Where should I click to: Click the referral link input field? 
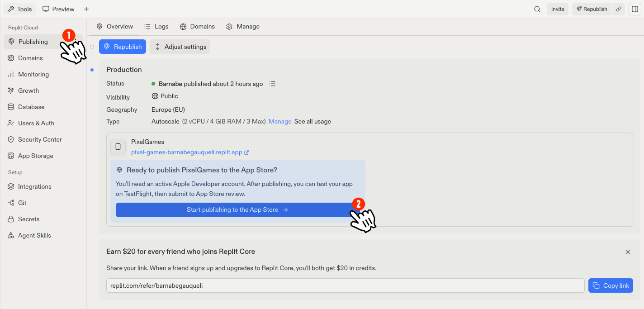pos(346,285)
